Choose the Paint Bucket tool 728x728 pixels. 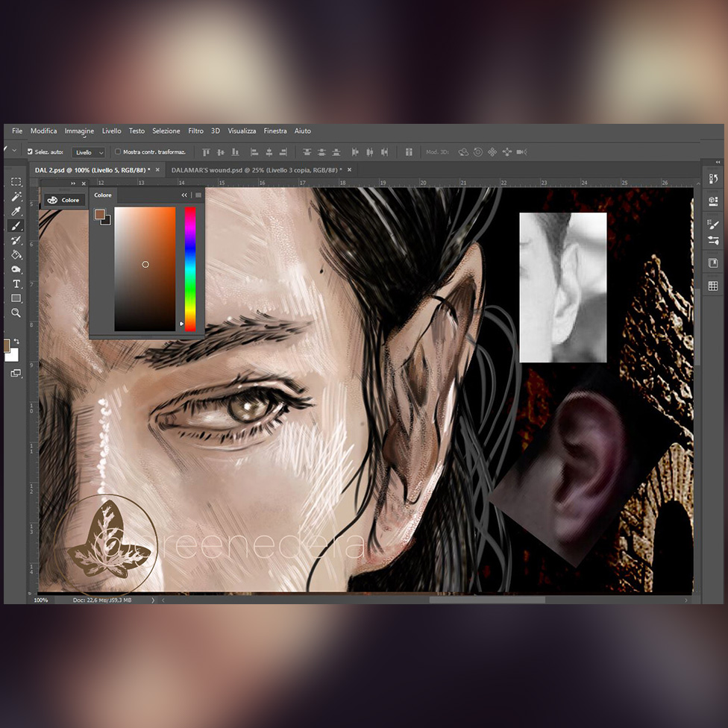[x=16, y=255]
